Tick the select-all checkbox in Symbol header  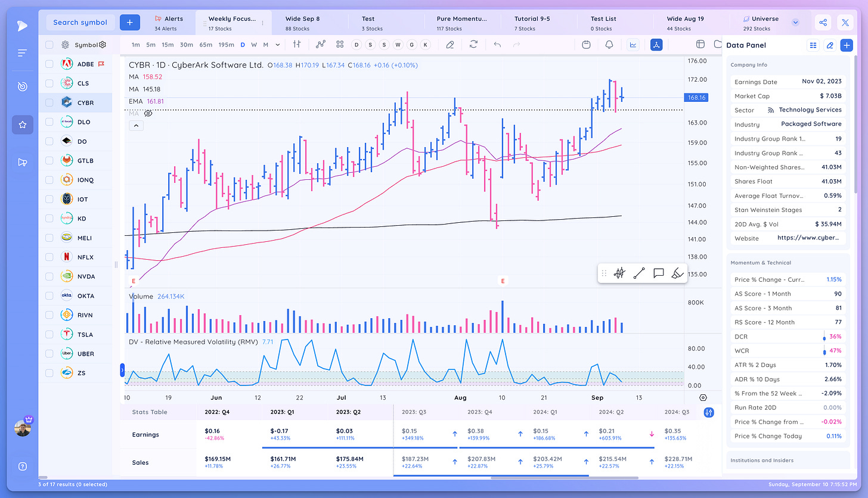(49, 45)
